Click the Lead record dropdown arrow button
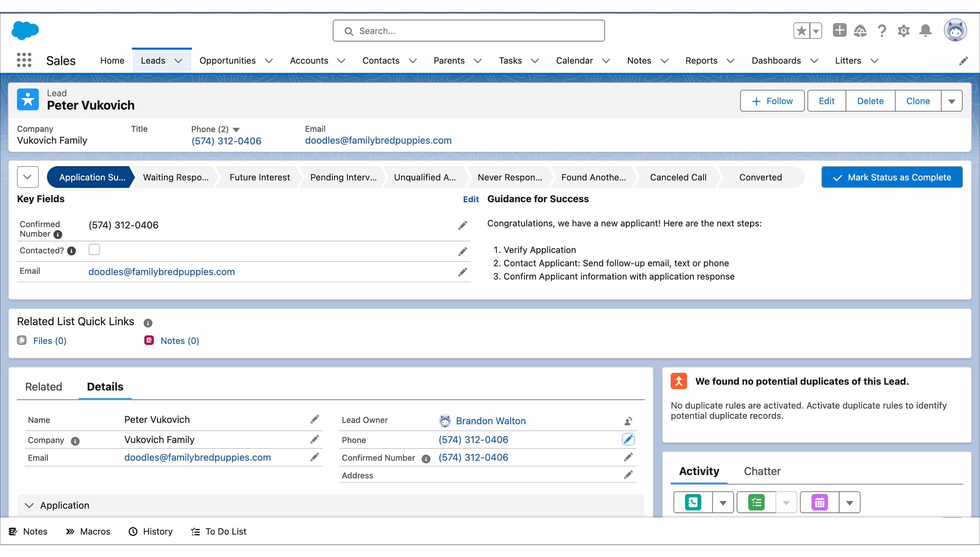 coord(952,101)
